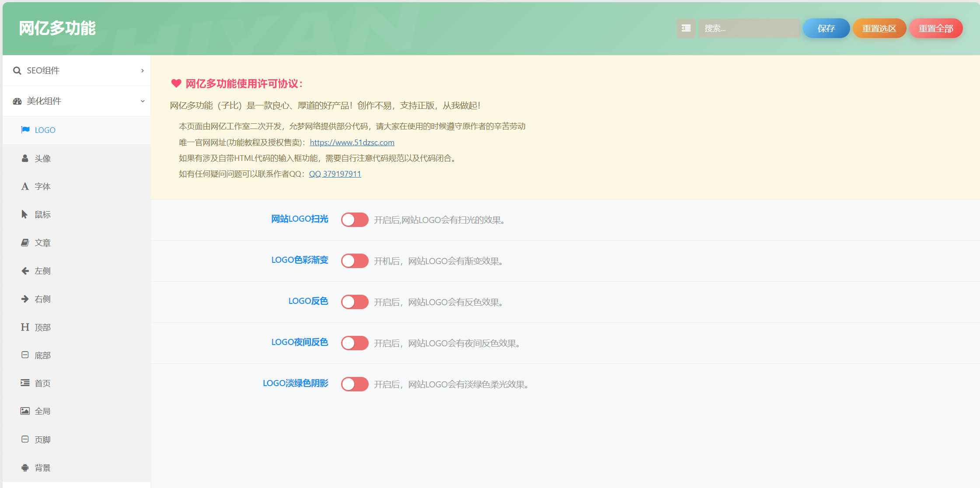The width and height of the screenshot is (980, 488).
Task: Click the picture icon for 全局
Action: pyautogui.click(x=25, y=411)
